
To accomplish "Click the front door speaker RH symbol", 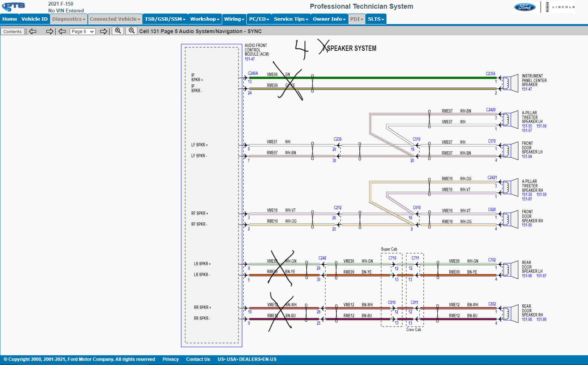I will (511, 219).
